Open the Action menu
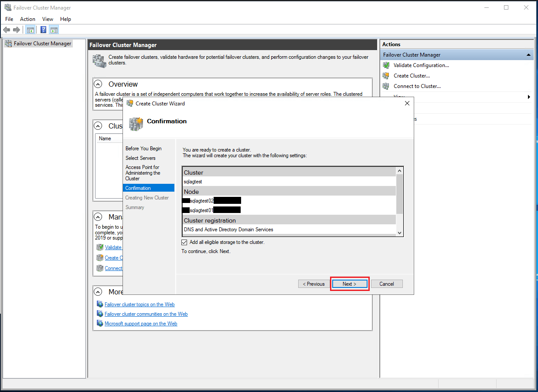This screenshot has height=392, width=538. click(x=27, y=19)
